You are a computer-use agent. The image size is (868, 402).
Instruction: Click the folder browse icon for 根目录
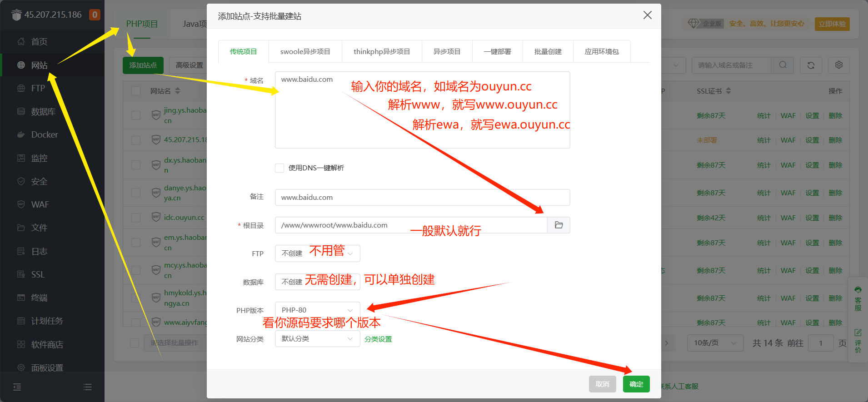(x=559, y=225)
